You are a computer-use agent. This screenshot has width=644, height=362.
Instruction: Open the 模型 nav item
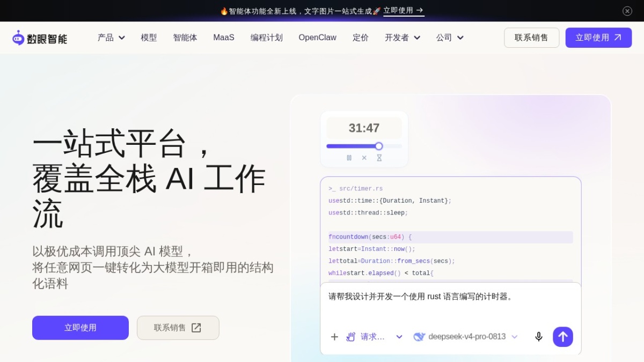click(x=149, y=38)
